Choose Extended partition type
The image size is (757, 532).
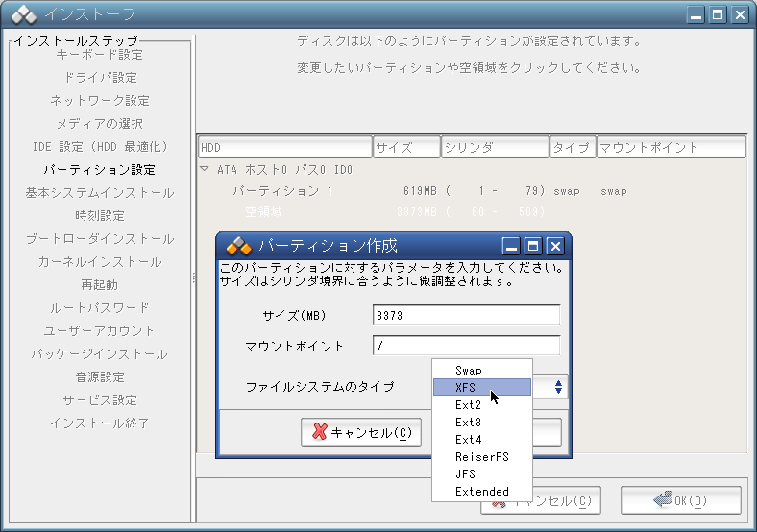(480, 491)
